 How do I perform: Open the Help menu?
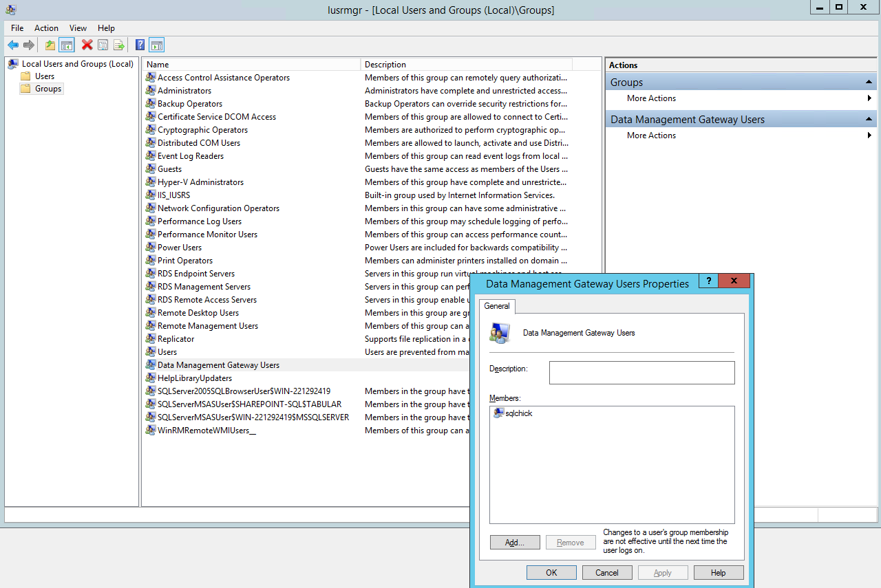106,28
